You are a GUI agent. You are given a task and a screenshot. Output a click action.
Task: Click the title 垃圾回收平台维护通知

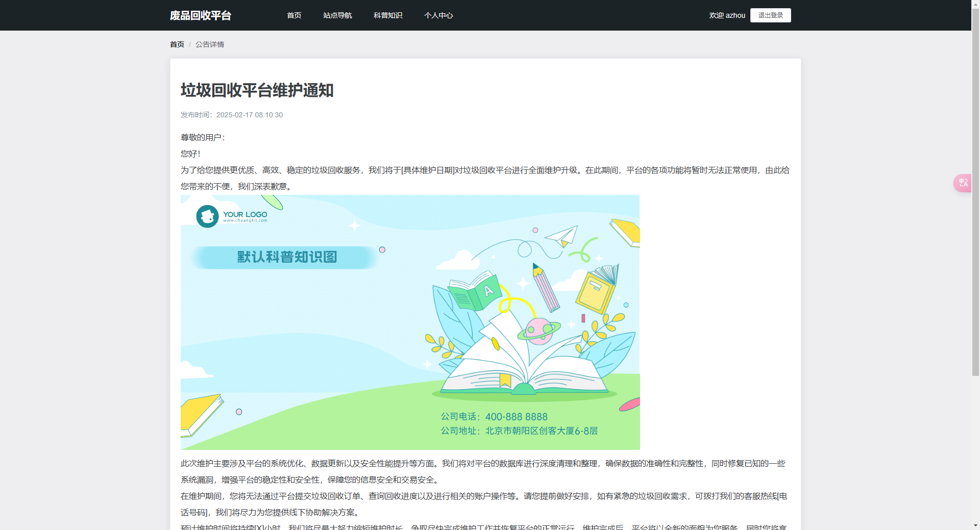(x=257, y=90)
